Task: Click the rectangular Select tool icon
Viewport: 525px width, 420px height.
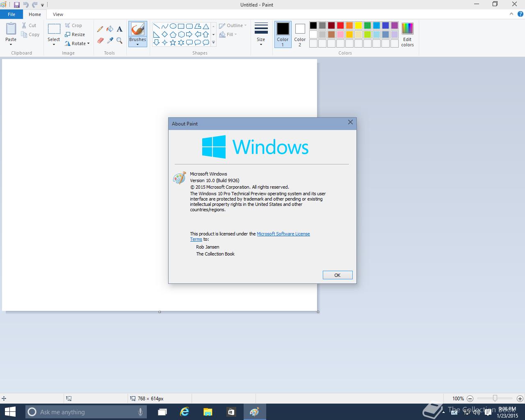Action: (x=54, y=29)
